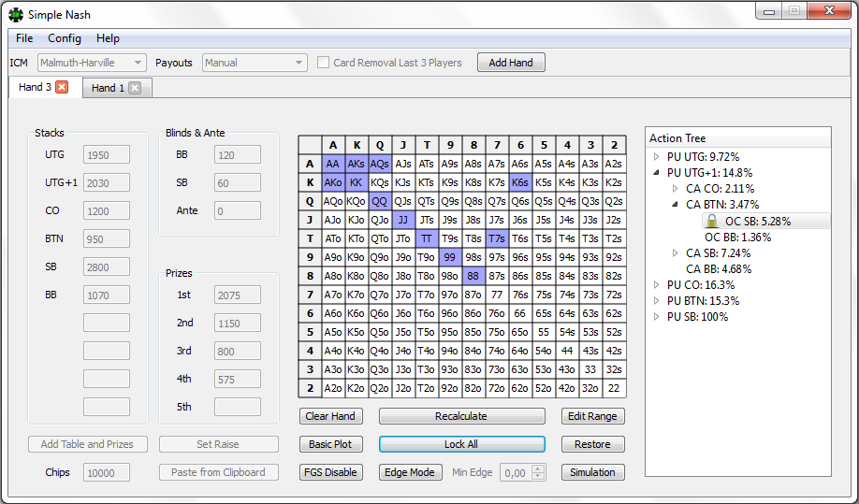
Task: Open the File menu
Action: [24, 38]
